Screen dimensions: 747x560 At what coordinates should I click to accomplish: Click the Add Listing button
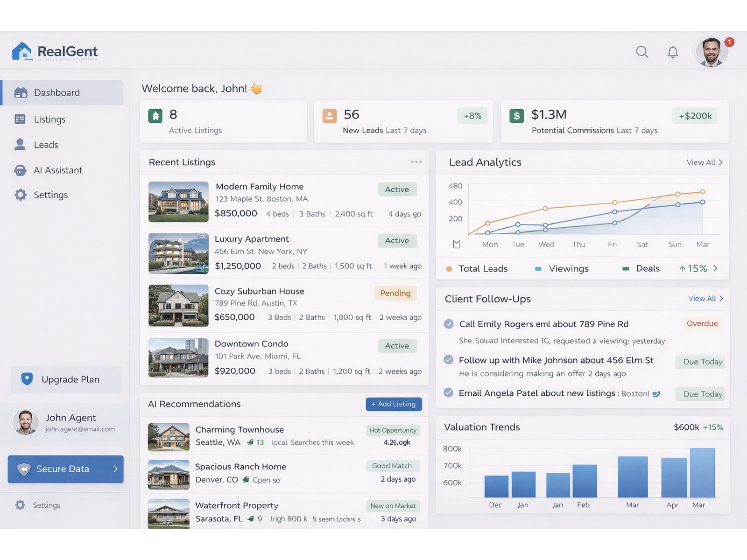(394, 404)
